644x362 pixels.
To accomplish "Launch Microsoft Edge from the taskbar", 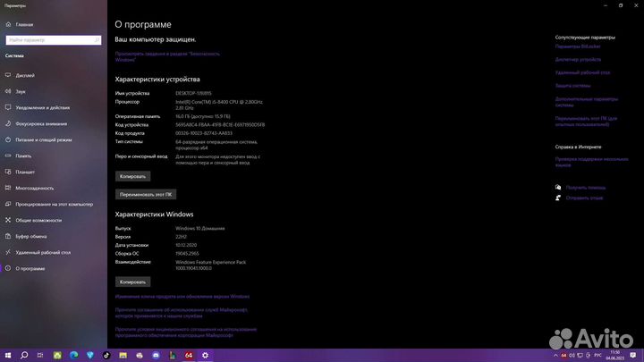I will (x=73, y=356).
